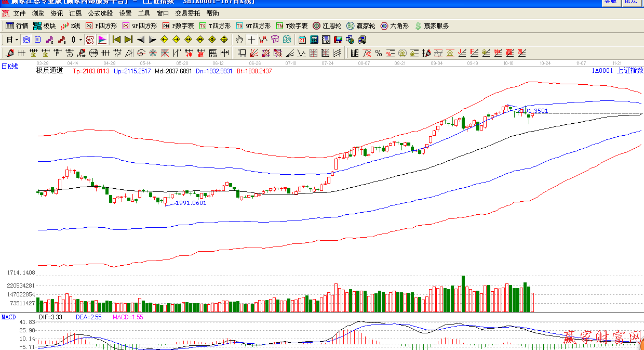Screen dimensions: 644x350
Task: Click the calendar date icon
Action: pos(302,40)
